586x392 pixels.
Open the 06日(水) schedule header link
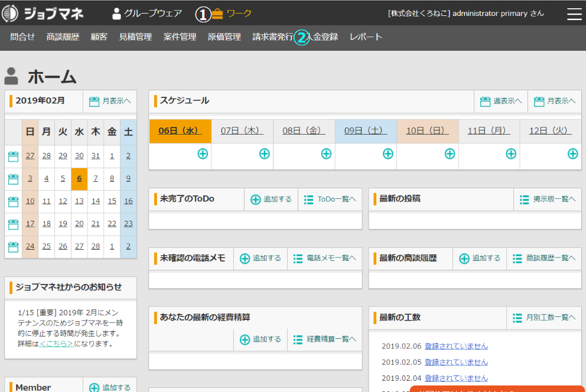(x=180, y=130)
